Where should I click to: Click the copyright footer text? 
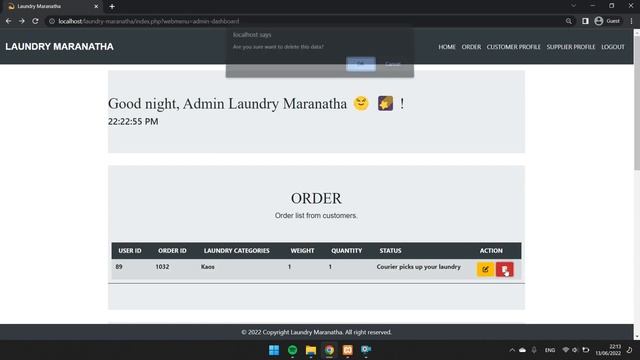tap(316, 332)
